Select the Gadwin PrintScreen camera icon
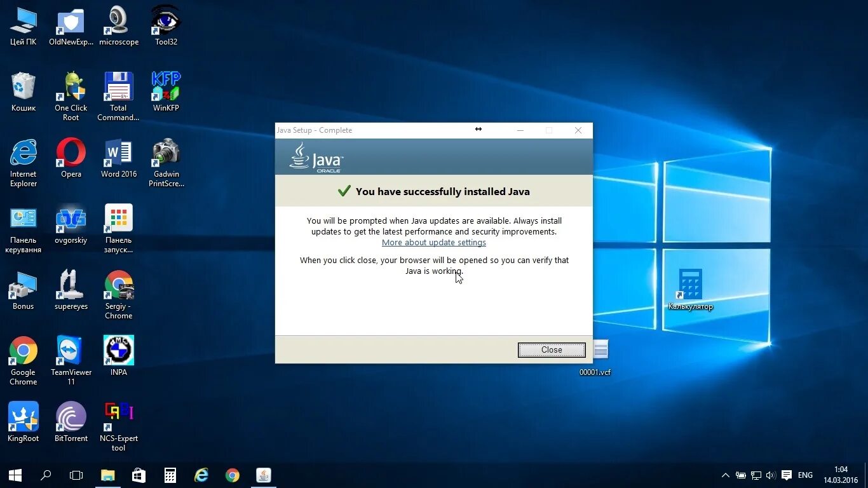Image resolution: width=868 pixels, height=488 pixels. tap(166, 163)
